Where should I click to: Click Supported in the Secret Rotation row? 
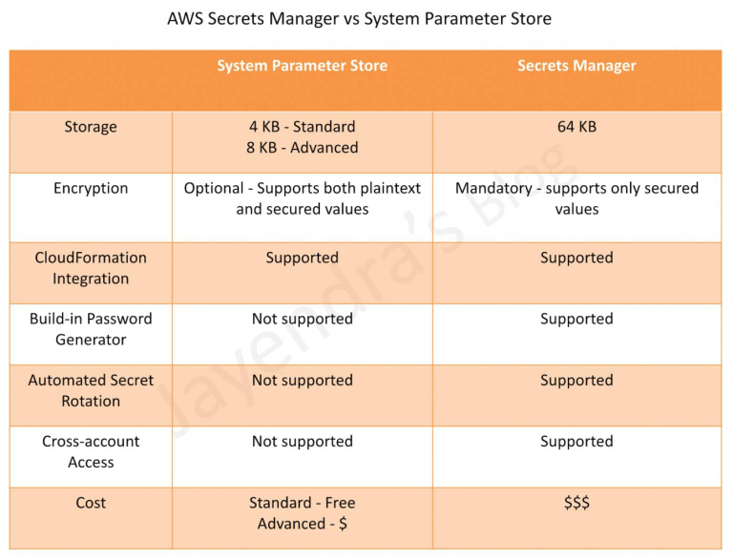(x=576, y=381)
